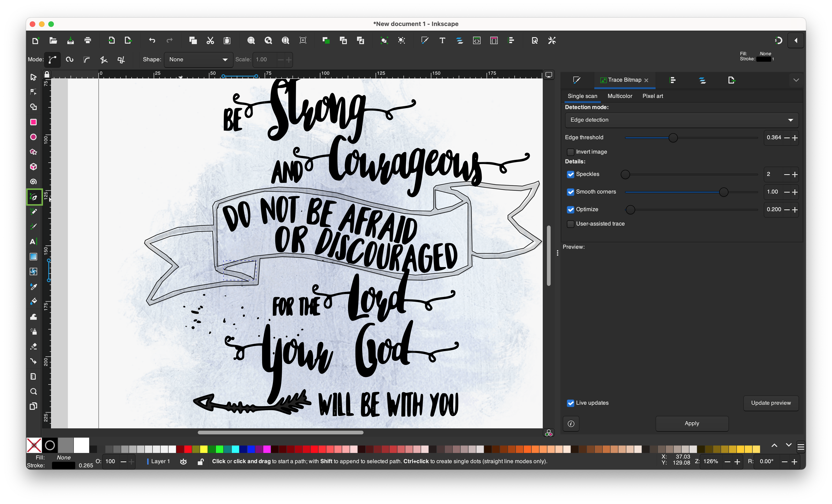Click the horizontal canvas scrollbar
Viewport: 832px width, 504px height.
[x=281, y=433]
